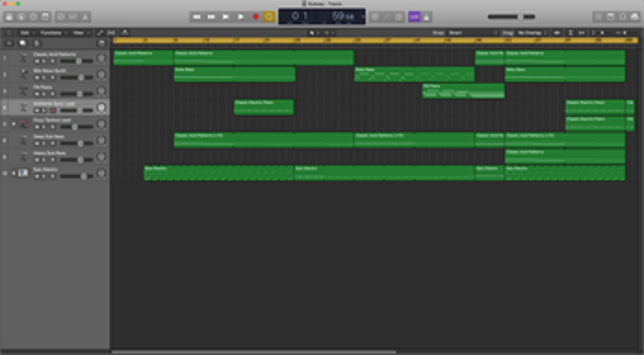
Task: Click the Waveform zoom button
Action: click(x=557, y=33)
